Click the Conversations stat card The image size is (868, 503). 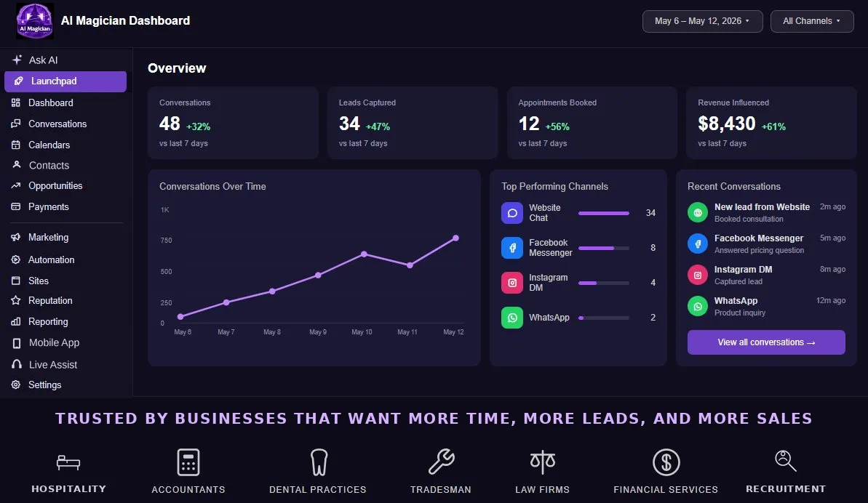[x=233, y=123]
